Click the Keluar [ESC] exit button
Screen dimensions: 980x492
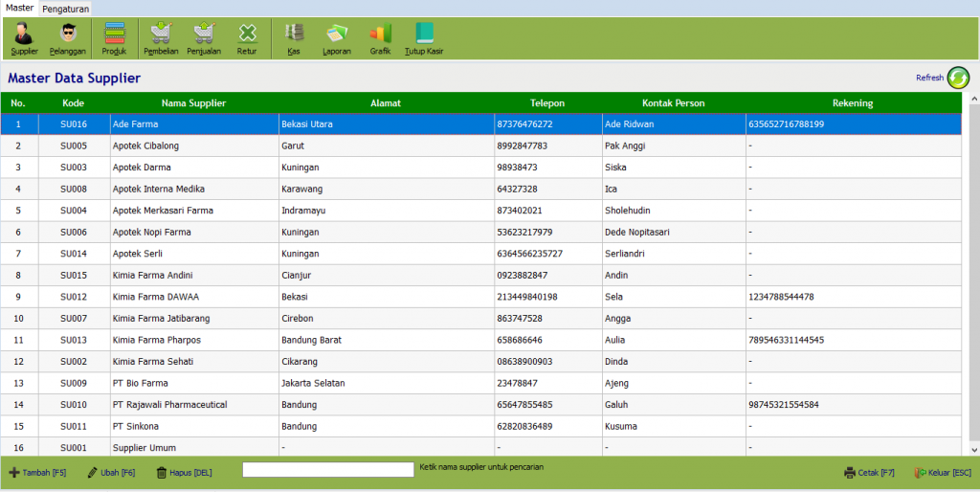coord(943,473)
